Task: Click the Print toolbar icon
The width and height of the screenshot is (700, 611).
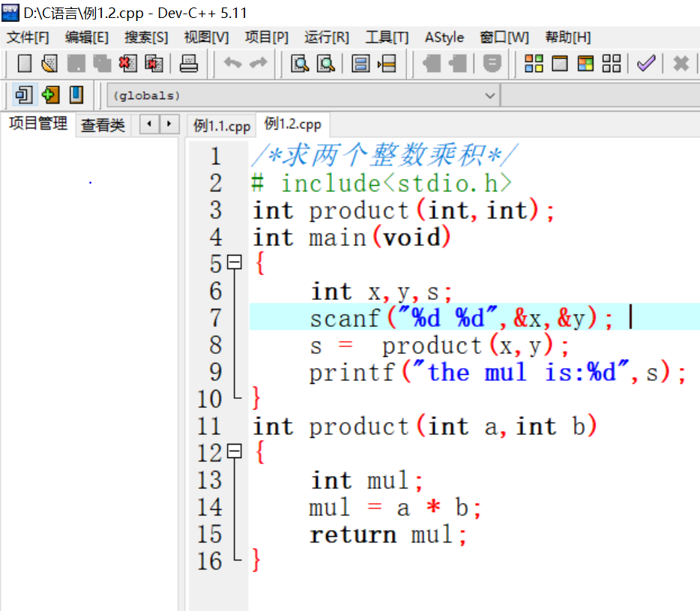Action: coord(188,64)
